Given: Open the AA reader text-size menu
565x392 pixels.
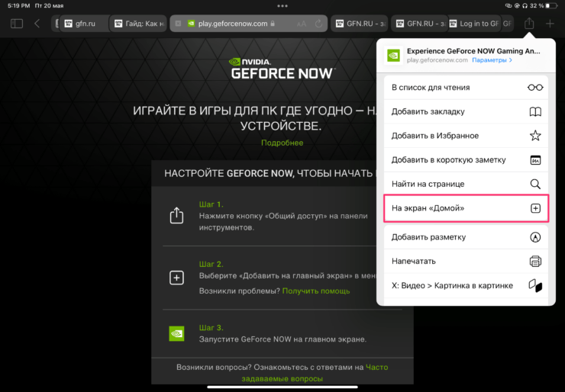Looking at the screenshot, I should coord(302,24).
